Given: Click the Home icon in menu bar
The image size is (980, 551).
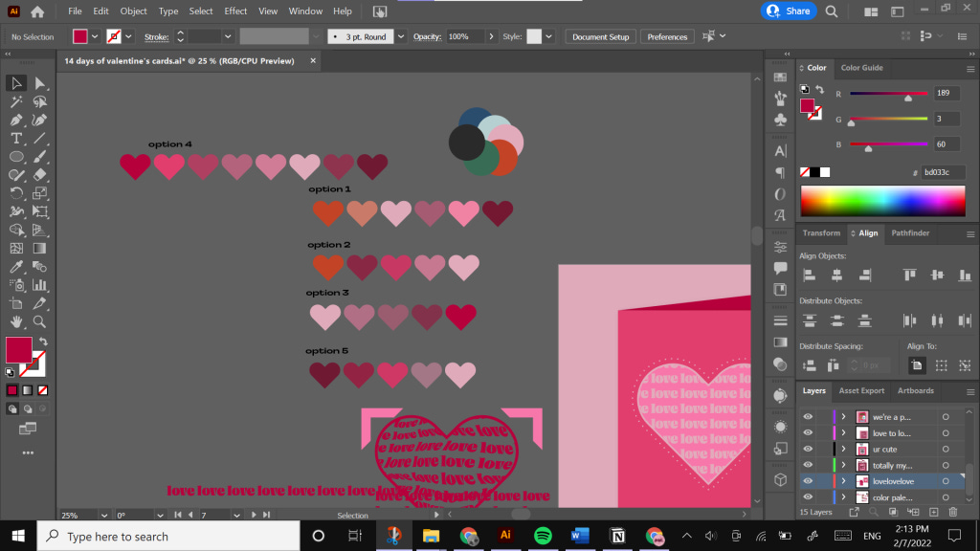Looking at the screenshot, I should point(37,11).
